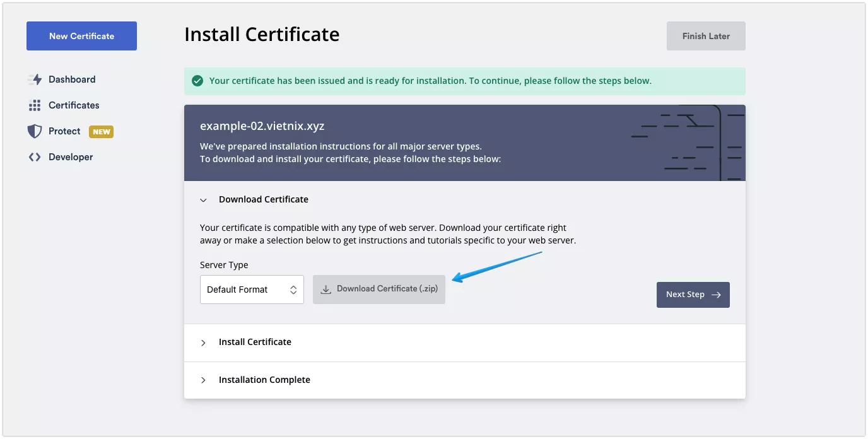Click Download Certificate (.zip)
The width and height of the screenshot is (868, 439).
coord(378,289)
